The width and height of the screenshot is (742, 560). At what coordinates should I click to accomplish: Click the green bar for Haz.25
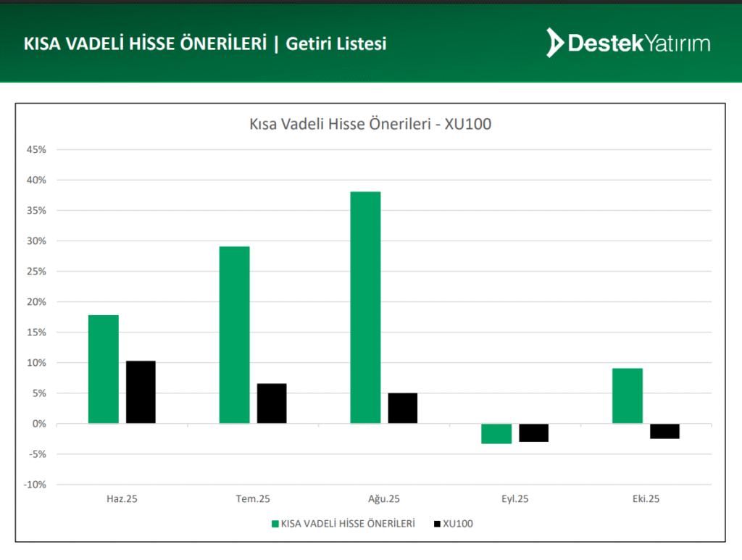click(103, 369)
